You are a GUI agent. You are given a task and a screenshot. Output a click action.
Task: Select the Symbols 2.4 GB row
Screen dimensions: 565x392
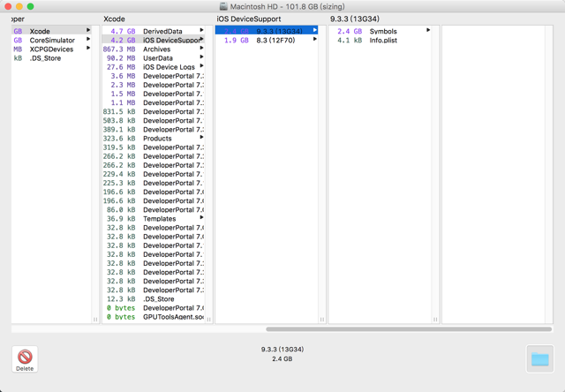tap(380, 31)
